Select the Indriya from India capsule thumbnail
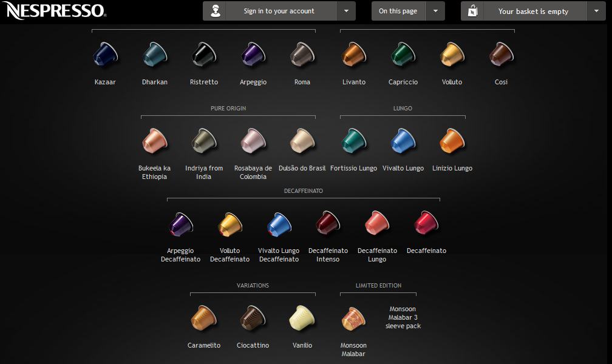 point(204,141)
